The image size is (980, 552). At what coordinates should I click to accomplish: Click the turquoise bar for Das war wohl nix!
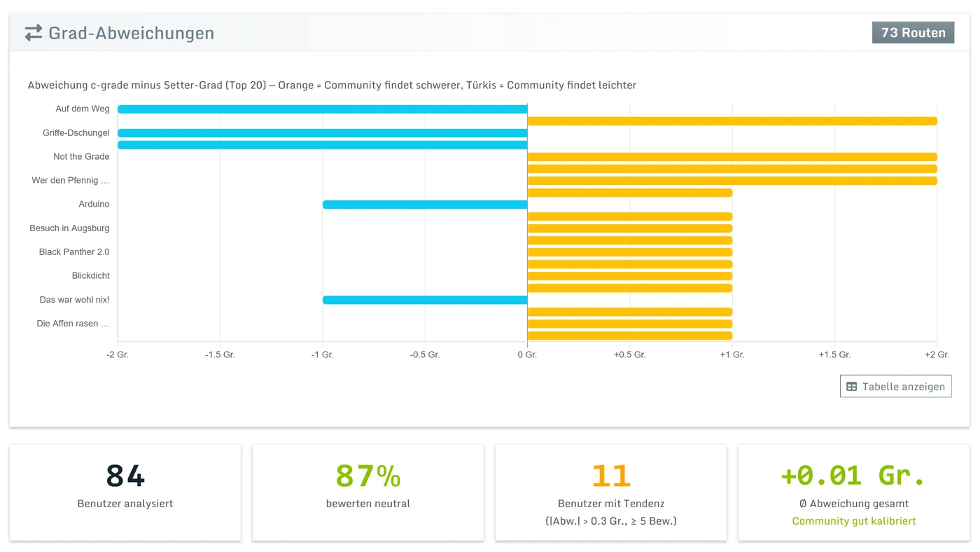tap(425, 300)
